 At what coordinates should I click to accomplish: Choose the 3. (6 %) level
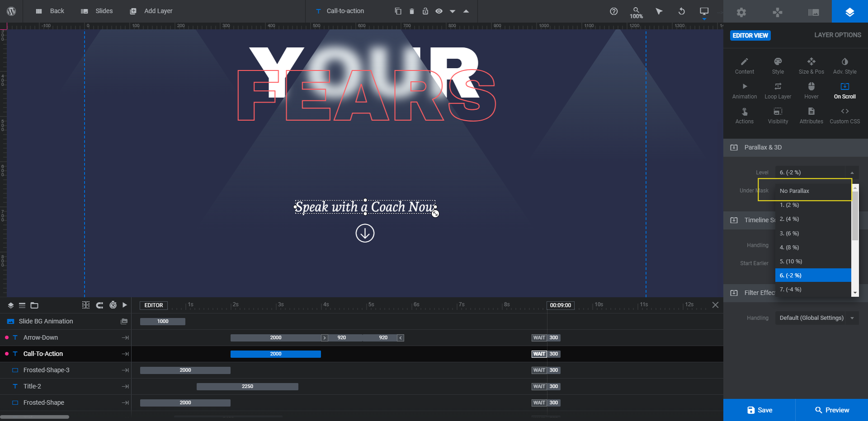pos(813,233)
